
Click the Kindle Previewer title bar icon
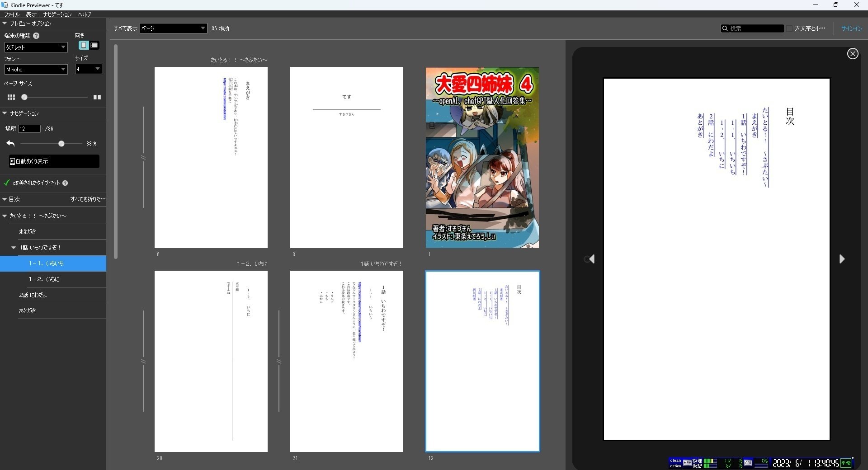pos(5,5)
